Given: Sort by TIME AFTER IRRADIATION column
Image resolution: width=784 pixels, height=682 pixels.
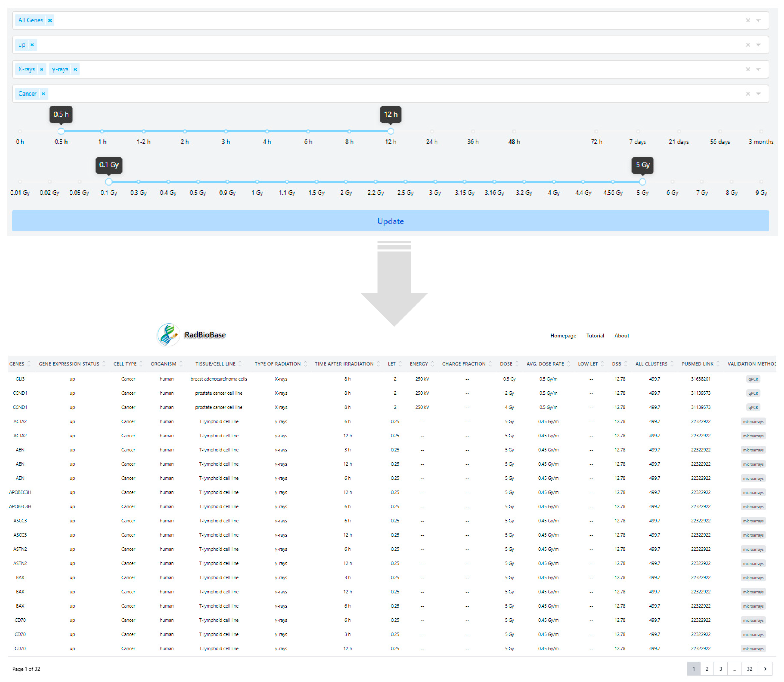Looking at the screenshot, I should (x=378, y=363).
